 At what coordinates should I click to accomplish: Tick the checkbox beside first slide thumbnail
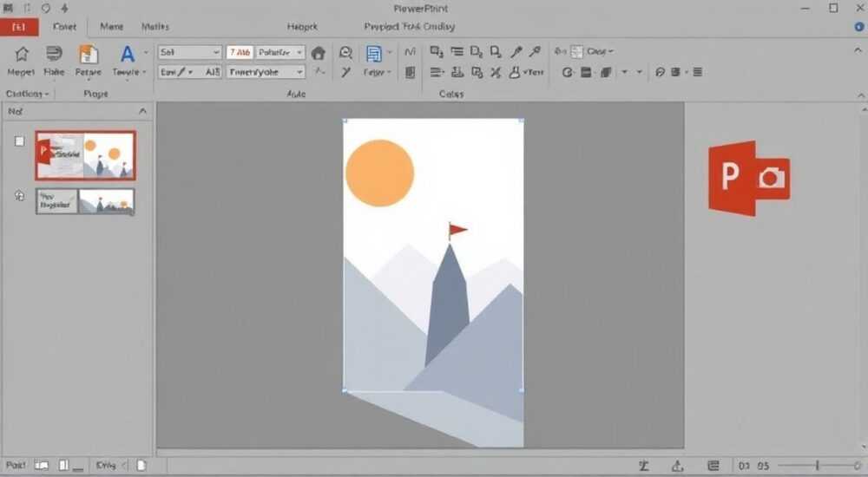[x=19, y=141]
